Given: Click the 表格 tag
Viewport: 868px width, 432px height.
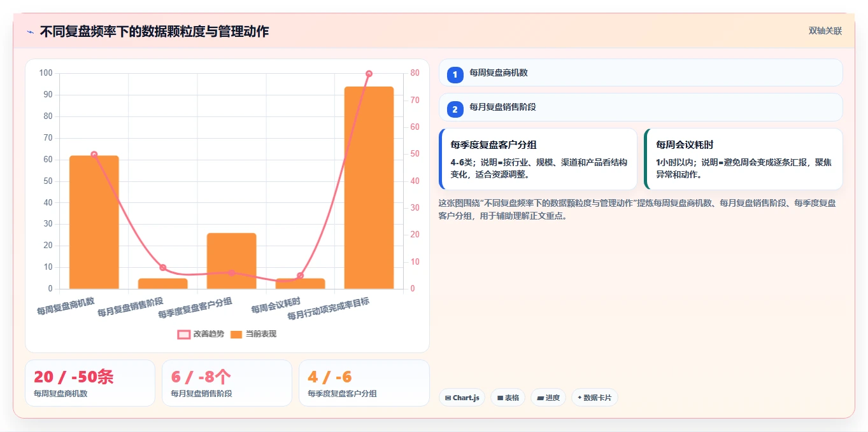Looking at the screenshot, I should (508, 398).
